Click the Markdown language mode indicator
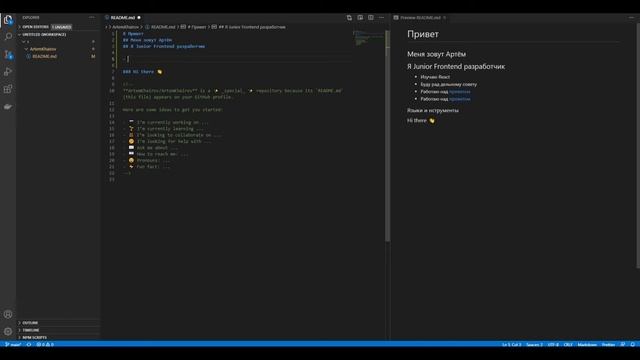 587,344
